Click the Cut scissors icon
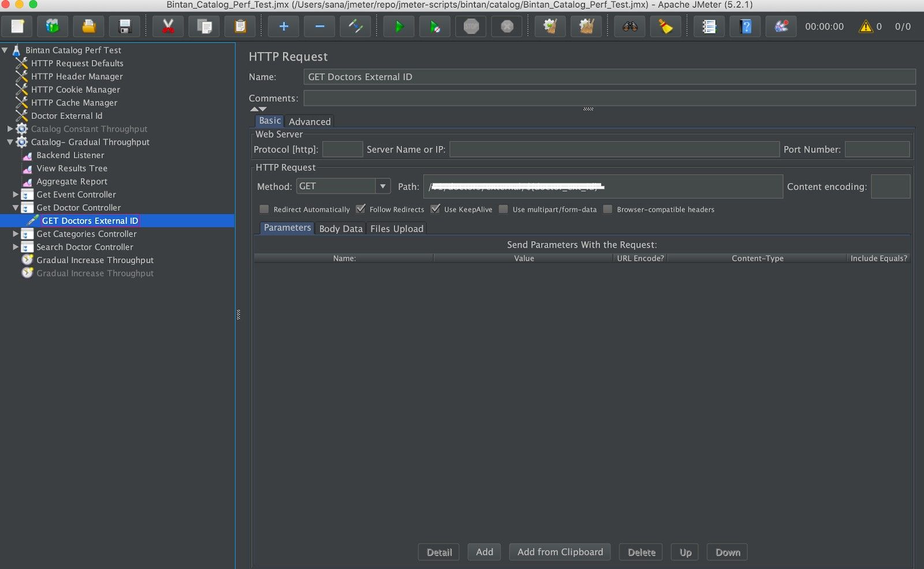Viewport: 924px width, 569px height. coord(168,27)
